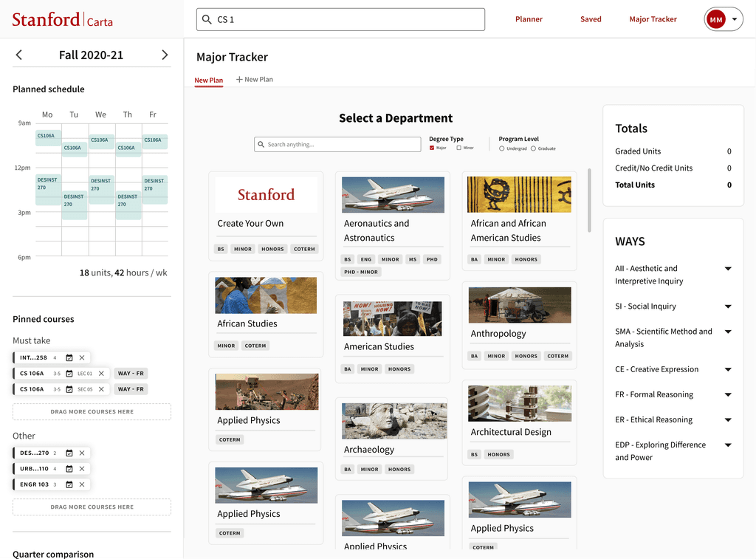Click Wednesday CS106A schedule block

(x=102, y=141)
